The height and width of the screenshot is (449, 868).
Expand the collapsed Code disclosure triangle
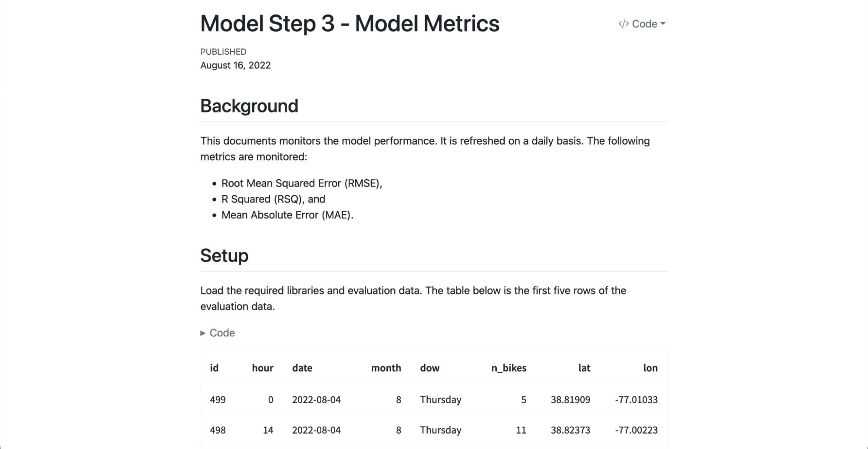pos(203,333)
